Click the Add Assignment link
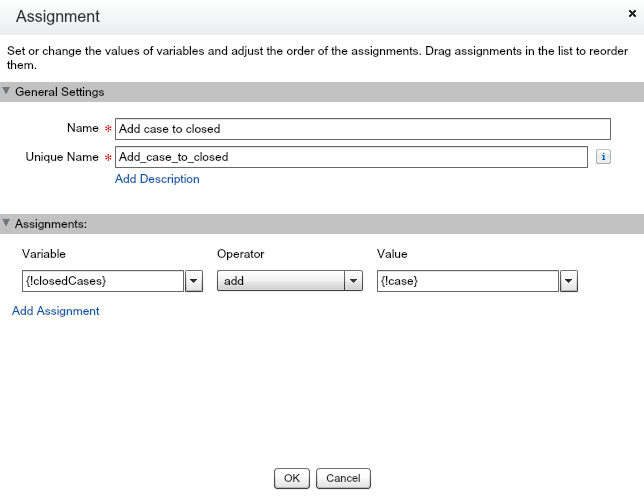The width and height of the screenshot is (644, 496). point(56,311)
